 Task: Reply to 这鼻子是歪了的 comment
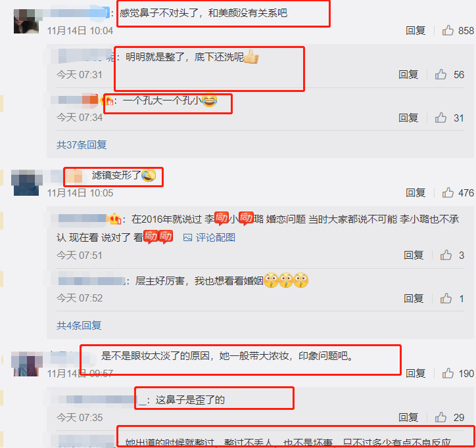tap(408, 417)
